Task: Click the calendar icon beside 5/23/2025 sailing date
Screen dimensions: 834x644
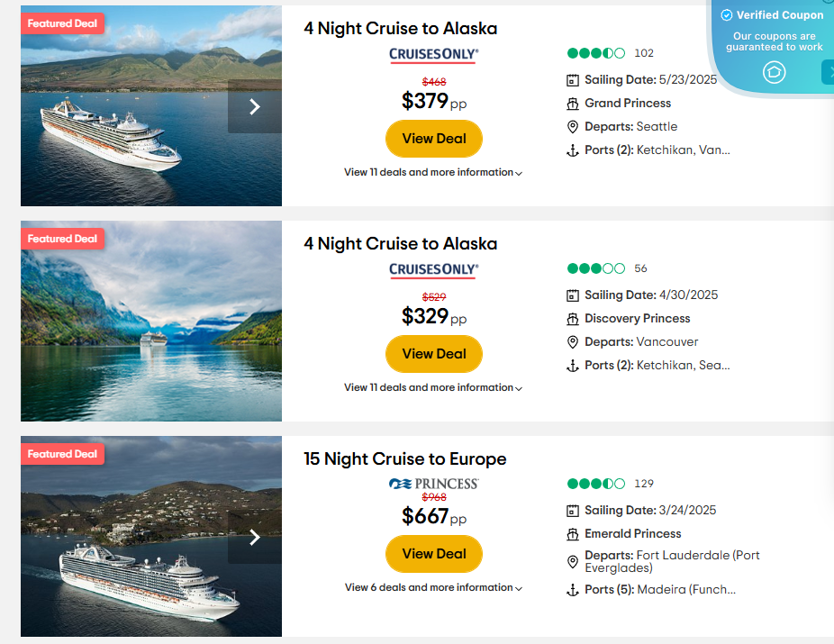Action: point(572,80)
